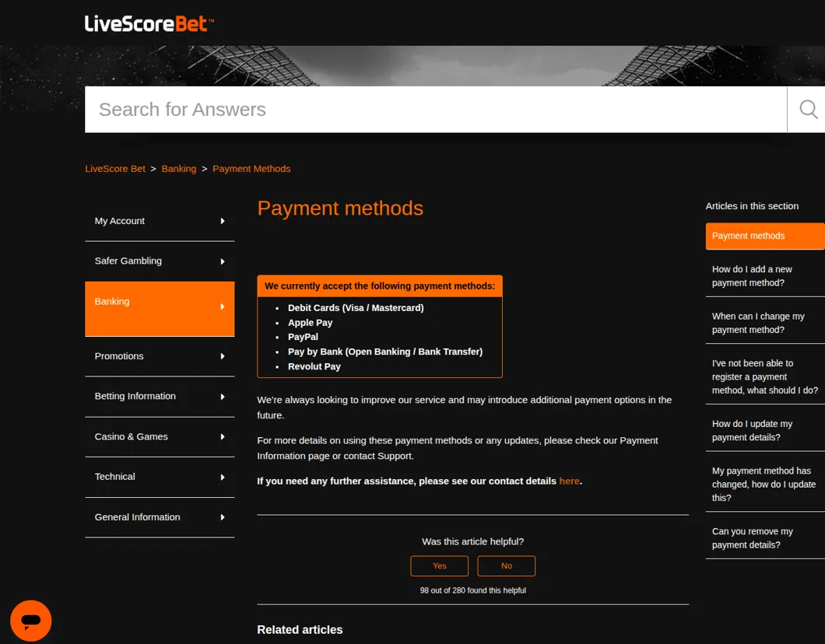Open the Promotions category
Screen dimensions: 825x644
point(160,356)
